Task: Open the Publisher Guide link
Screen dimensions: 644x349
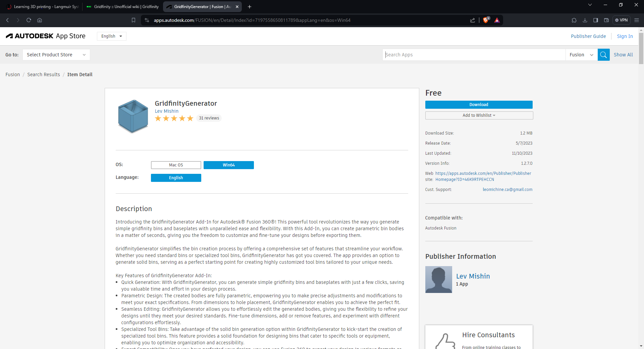Action: [588, 36]
